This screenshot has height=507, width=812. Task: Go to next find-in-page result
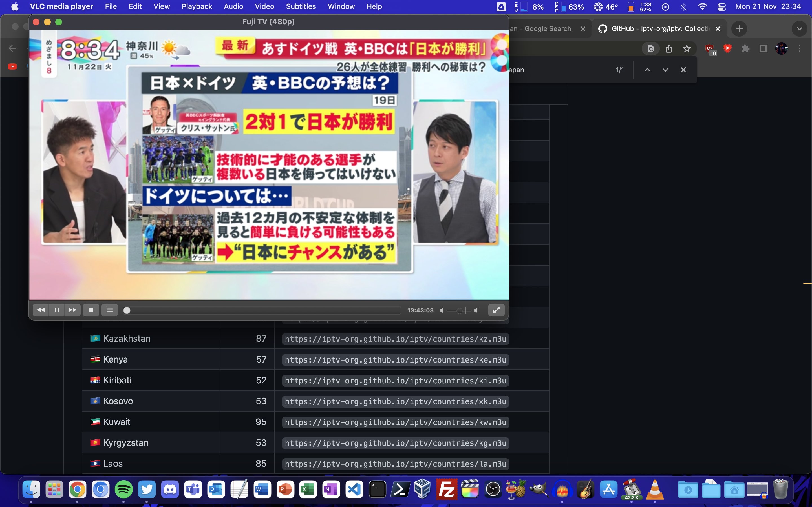[665, 70]
